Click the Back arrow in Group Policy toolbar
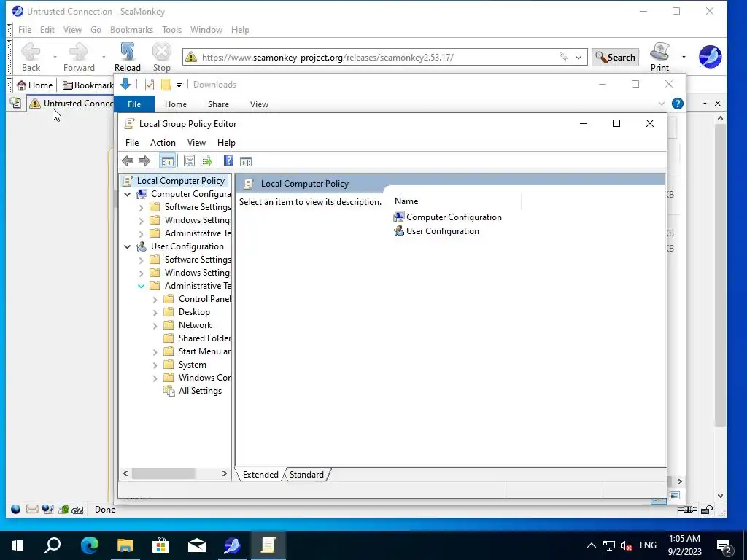 [x=128, y=161]
